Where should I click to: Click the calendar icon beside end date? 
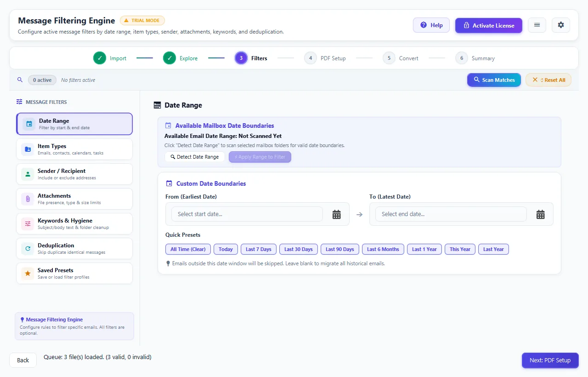click(541, 214)
